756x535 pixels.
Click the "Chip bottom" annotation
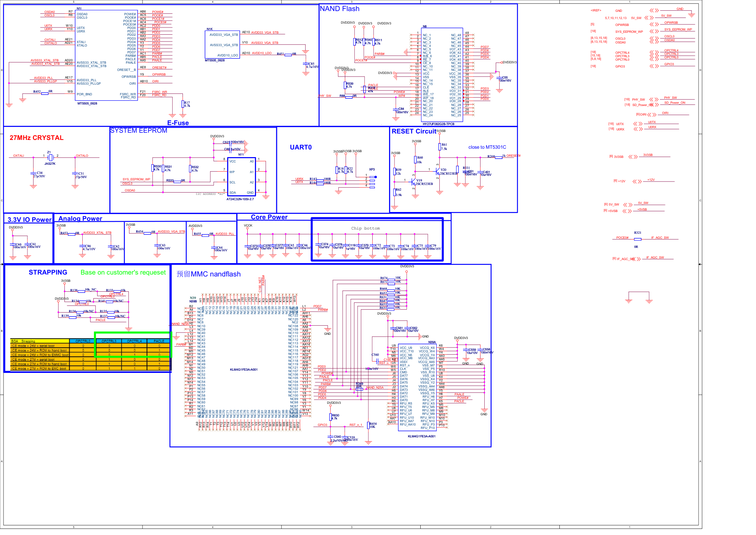pos(365,228)
